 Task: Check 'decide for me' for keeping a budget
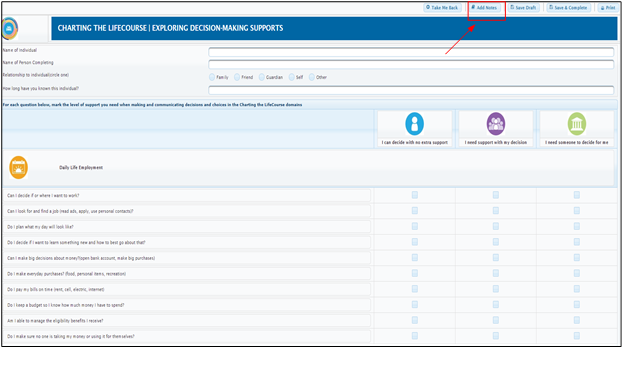[x=577, y=304]
